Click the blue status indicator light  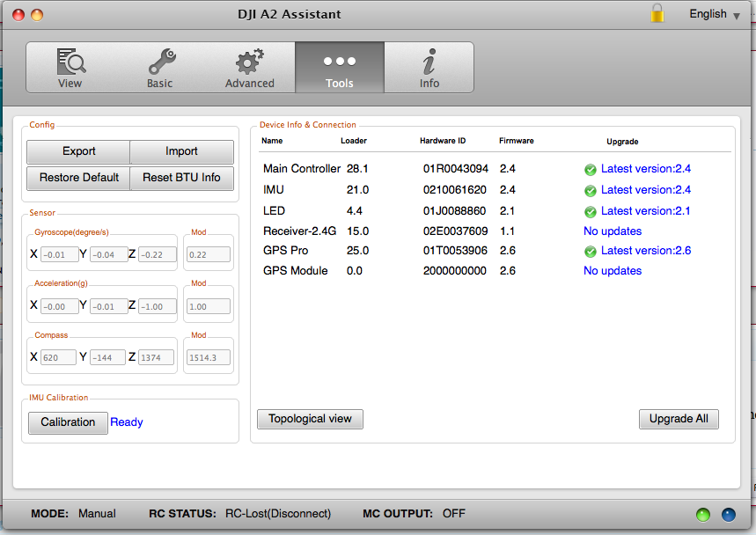pos(729,515)
